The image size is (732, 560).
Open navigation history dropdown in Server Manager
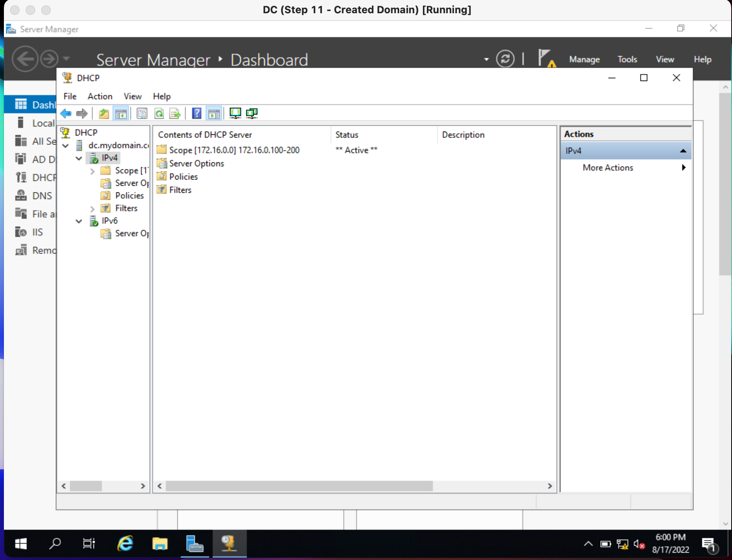coord(66,59)
